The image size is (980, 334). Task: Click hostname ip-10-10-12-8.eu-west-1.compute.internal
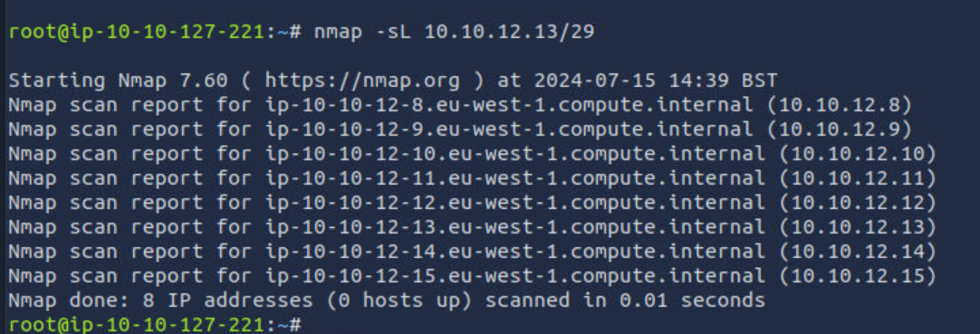point(509,106)
